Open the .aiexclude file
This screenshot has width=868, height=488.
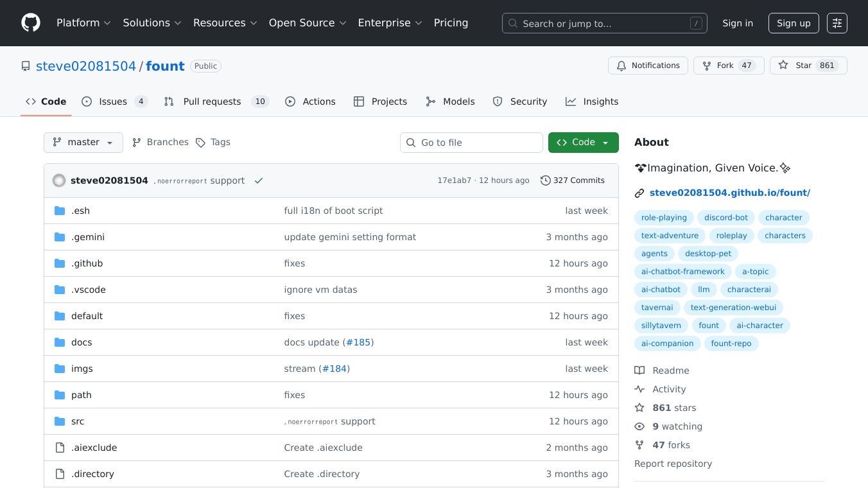point(94,448)
